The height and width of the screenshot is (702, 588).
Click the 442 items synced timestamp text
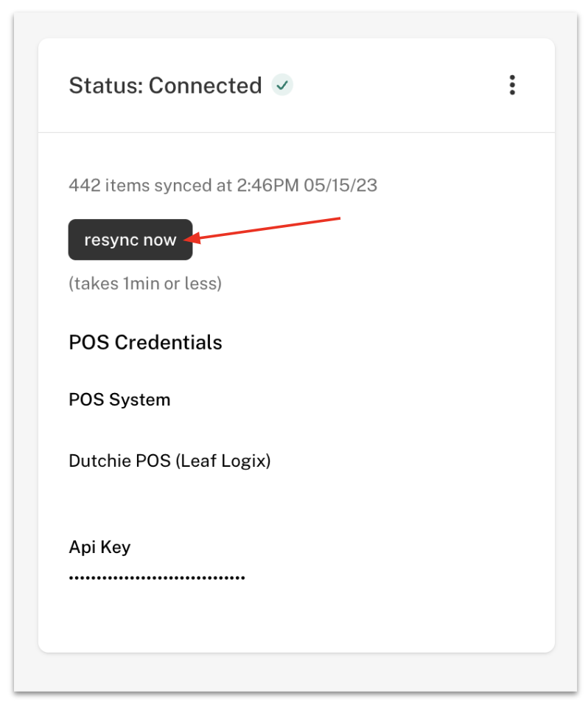223,185
